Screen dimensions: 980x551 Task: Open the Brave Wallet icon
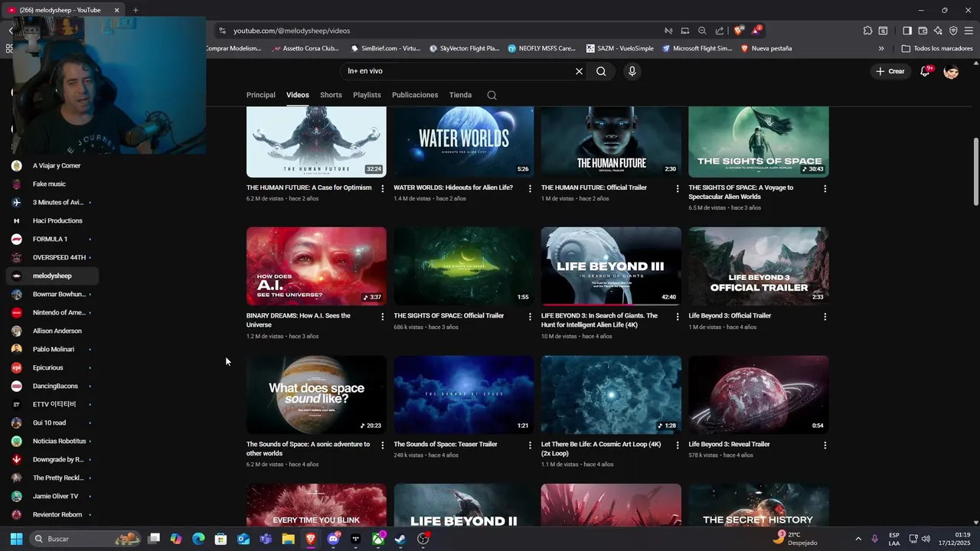pyautogui.click(x=923, y=31)
